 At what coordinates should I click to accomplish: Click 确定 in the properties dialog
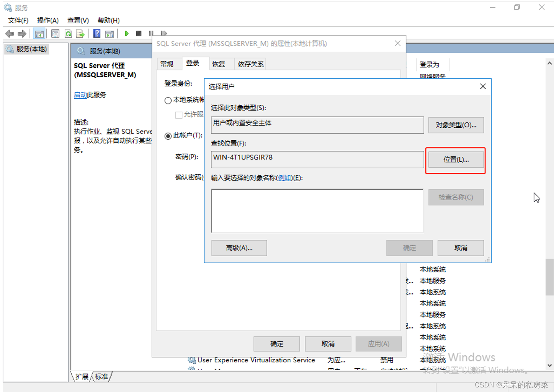point(277,344)
